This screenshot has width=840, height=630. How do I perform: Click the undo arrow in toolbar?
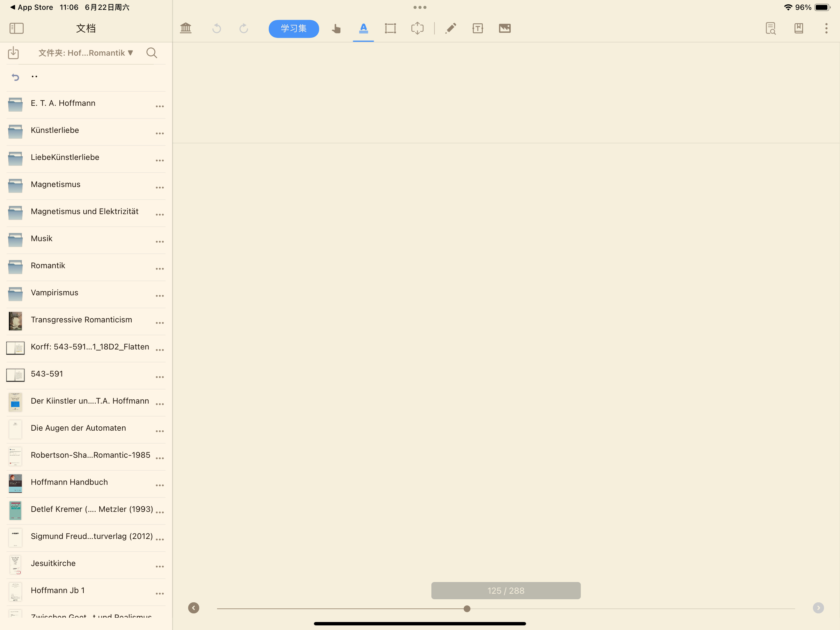click(x=216, y=29)
